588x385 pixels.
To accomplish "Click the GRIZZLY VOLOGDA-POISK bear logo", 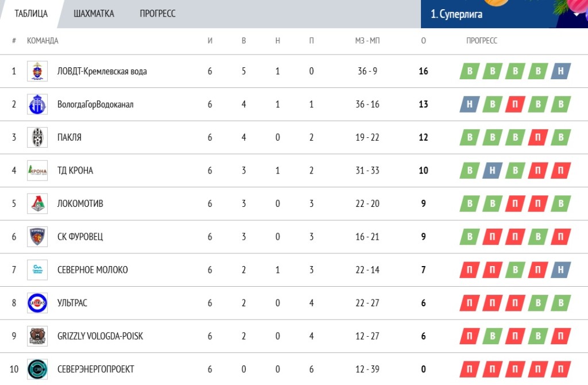I will [37, 336].
